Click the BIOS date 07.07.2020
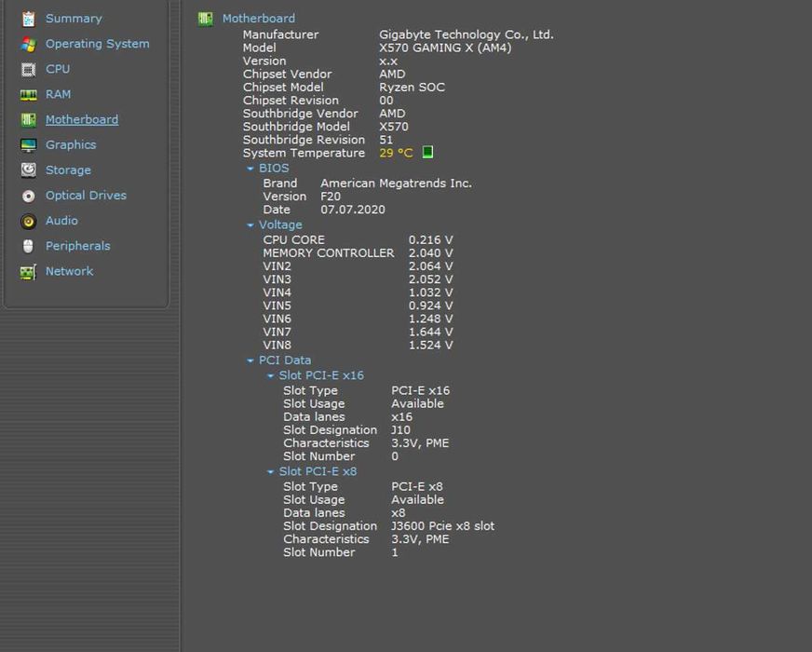Screen dimensions: 812x652 click(x=353, y=210)
